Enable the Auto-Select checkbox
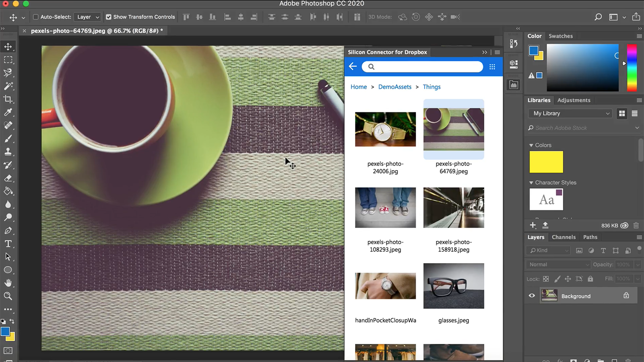The width and height of the screenshot is (644, 362). coord(36,17)
